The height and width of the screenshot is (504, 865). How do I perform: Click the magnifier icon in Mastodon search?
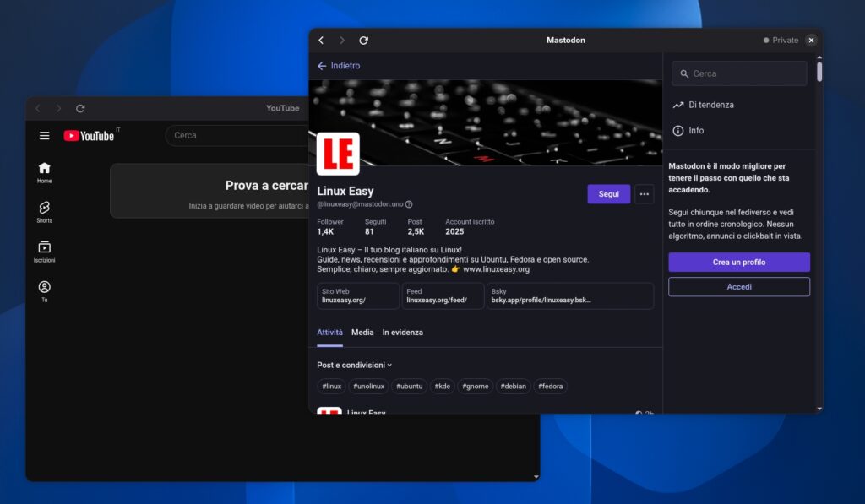(x=684, y=73)
